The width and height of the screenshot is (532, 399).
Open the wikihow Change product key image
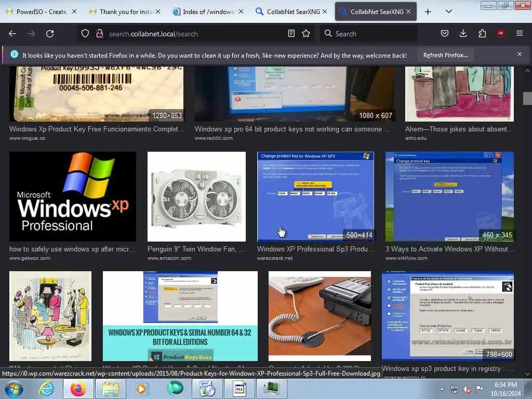[x=449, y=196]
